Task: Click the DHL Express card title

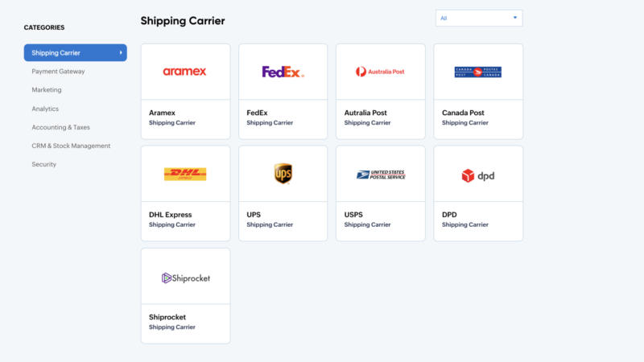Action: 171,215
